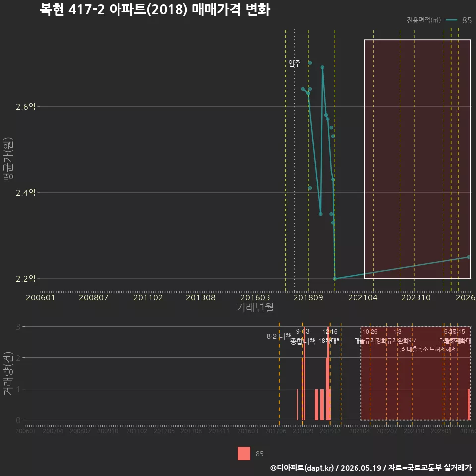
Task: Click the 거래년월 x-axis title
Action: (x=255, y=307)
